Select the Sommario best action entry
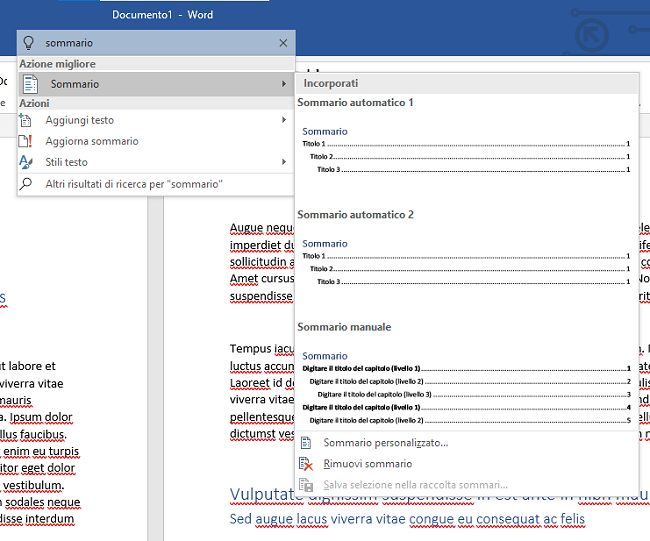 click(x=156, y=84)
